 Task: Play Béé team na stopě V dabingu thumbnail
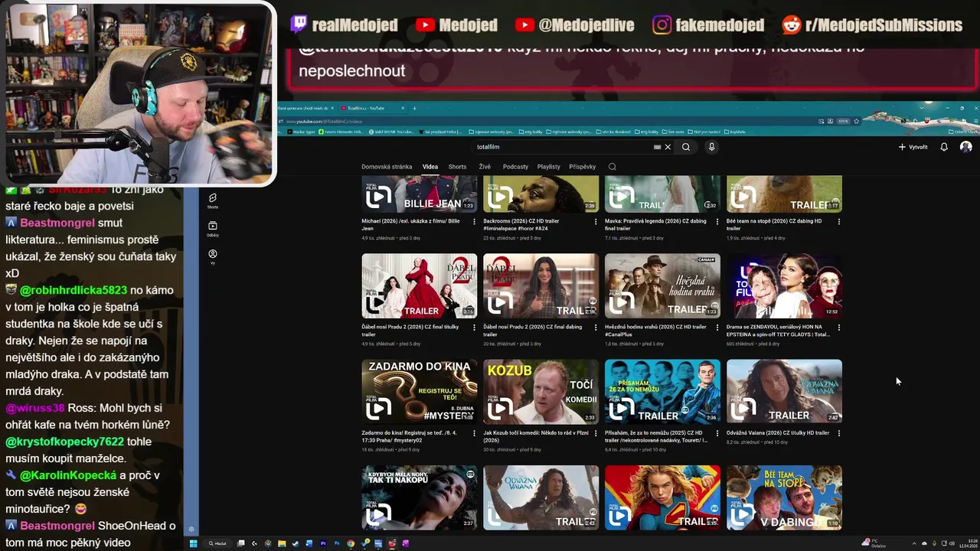(x=785, y=497)
